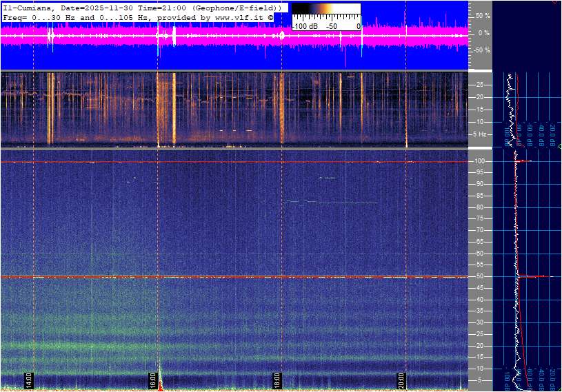Click the 25 Hz tick on geophone axis
The width and height of the screenshot is (562, 392).
tap(480, 85)
